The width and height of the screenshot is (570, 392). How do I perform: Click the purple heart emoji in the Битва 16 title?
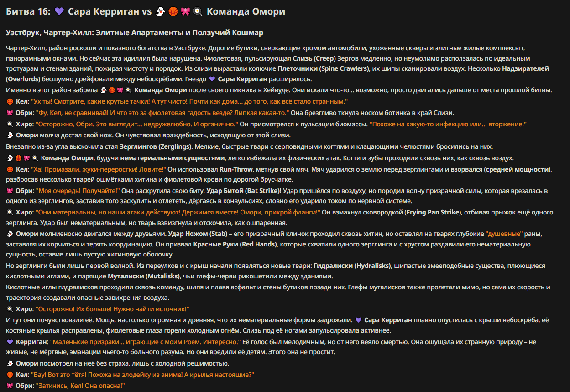tap(59, 12)
